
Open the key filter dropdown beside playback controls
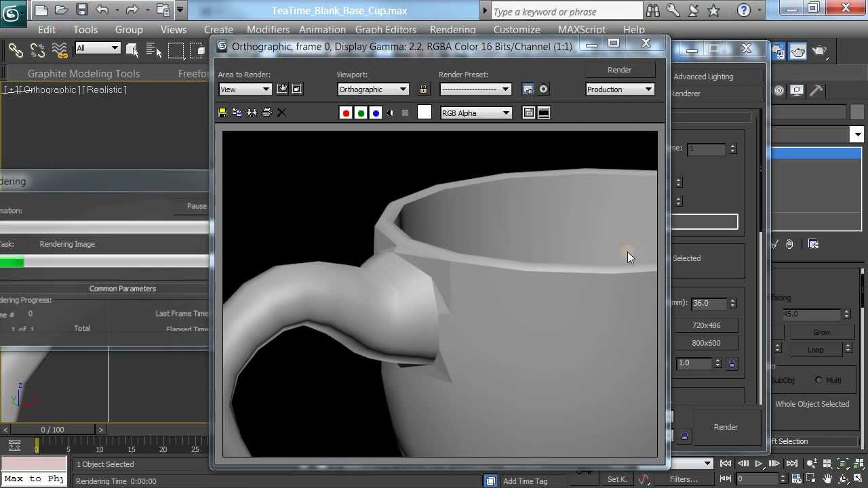[x=708, y=464]
